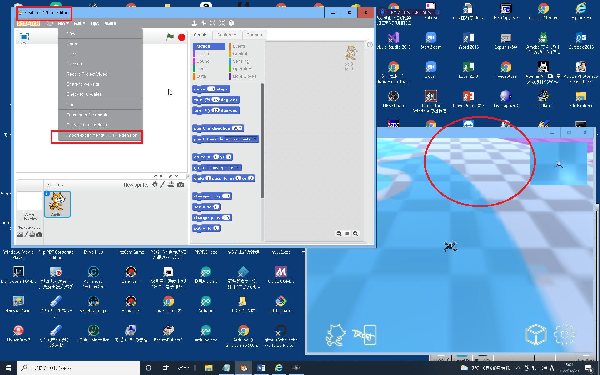This screenshot has width=600, height=375.
Task: Open the More Blocks category
Action: (x=243, y=76)
